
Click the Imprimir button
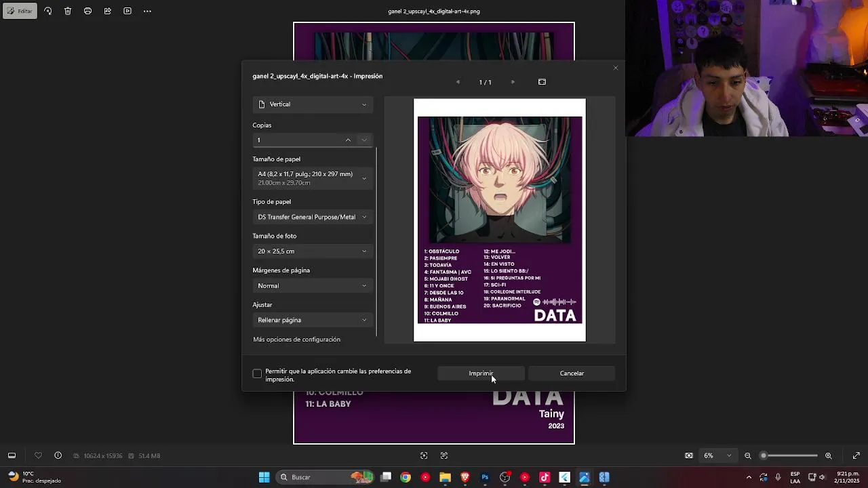[481, 373]
